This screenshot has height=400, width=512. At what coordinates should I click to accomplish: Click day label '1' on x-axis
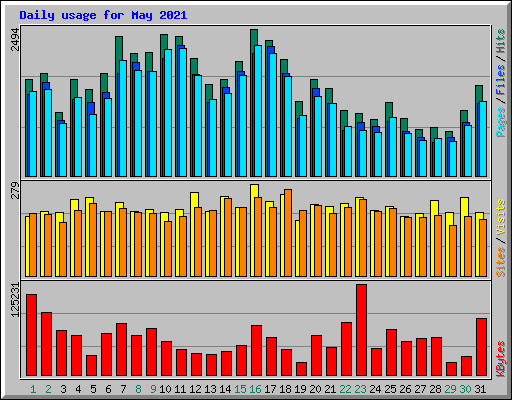[x=33, y=389]
